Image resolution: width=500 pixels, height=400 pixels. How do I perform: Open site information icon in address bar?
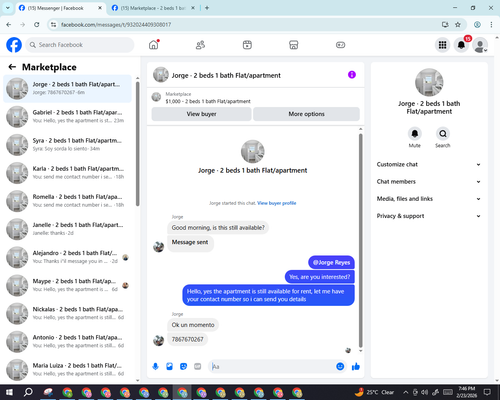pyautogui.click(x=53, y=25)
